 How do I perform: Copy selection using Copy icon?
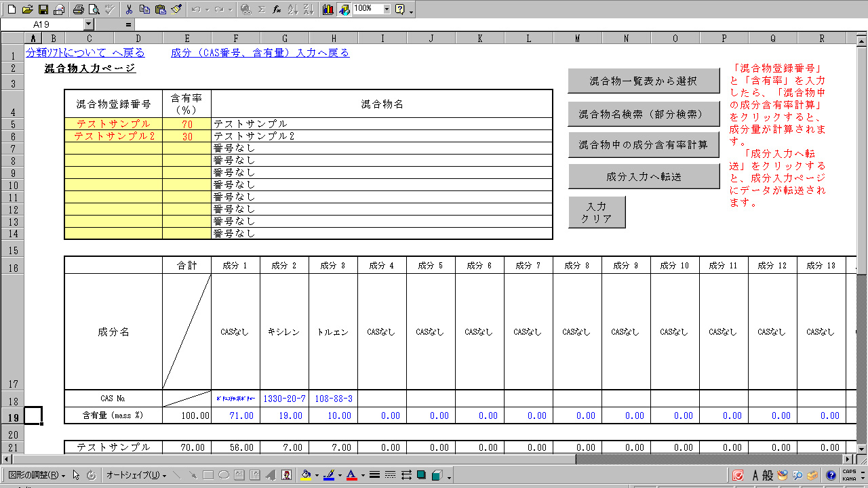(144, 9)
